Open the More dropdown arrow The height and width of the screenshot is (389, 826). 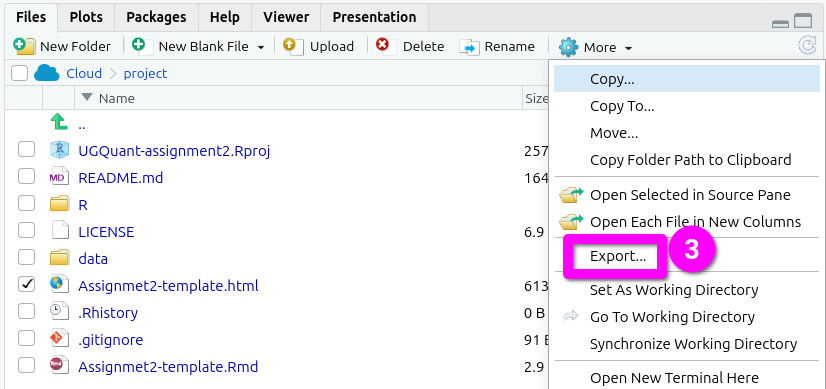click(x=628, y=48)
